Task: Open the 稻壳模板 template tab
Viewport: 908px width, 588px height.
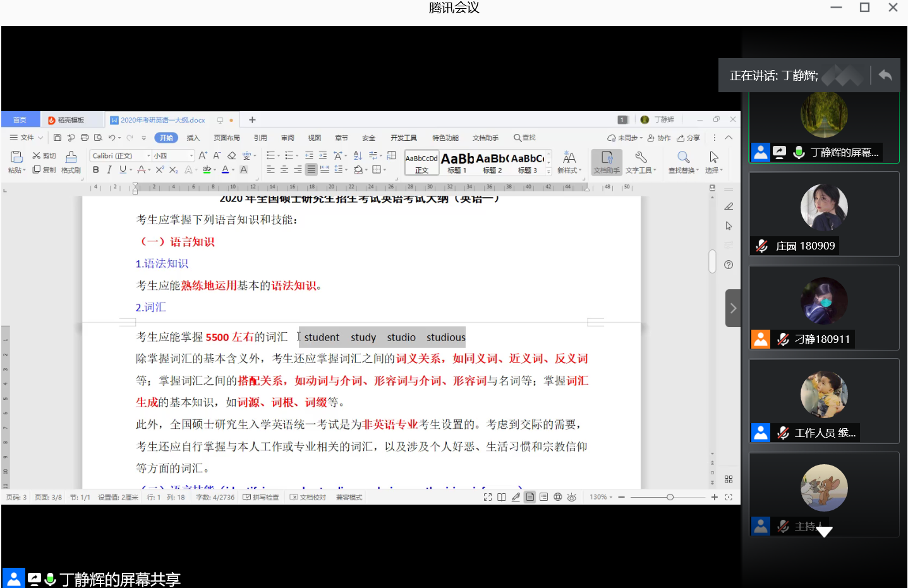Action: [71, 120]
